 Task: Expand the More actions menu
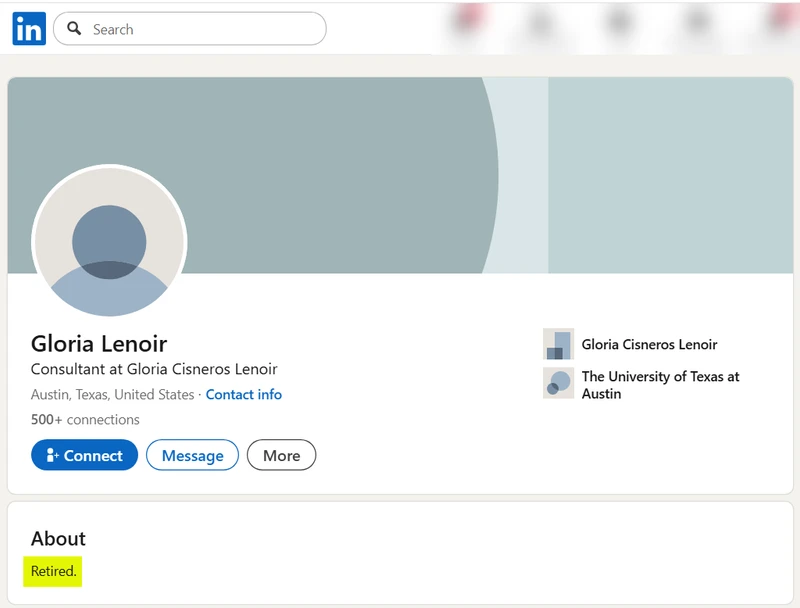281,455
